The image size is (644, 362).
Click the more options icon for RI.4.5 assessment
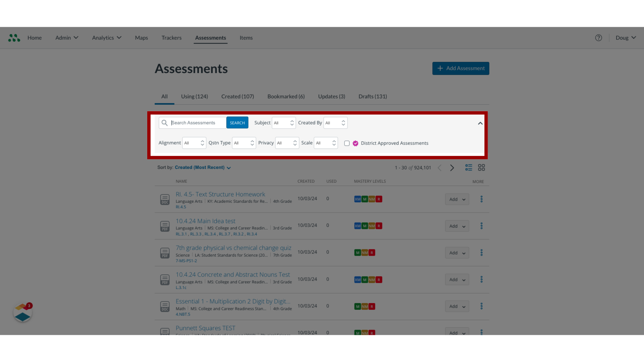tap(481, 199)
